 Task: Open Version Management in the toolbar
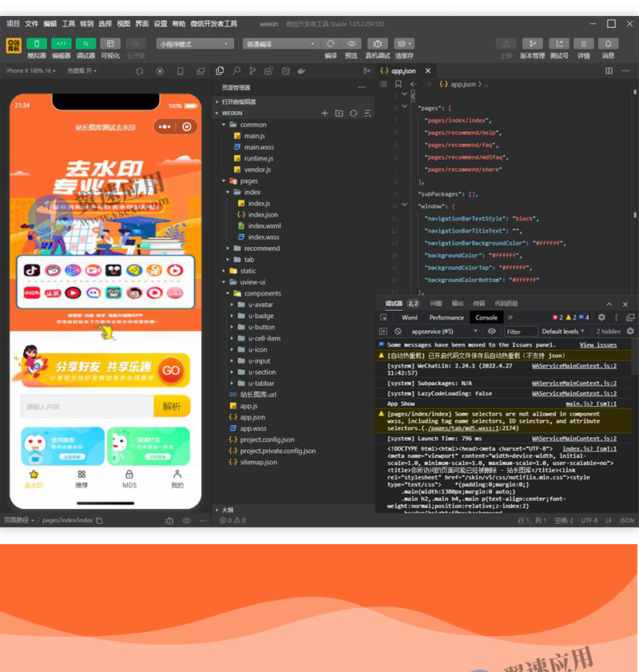(532, 44)
